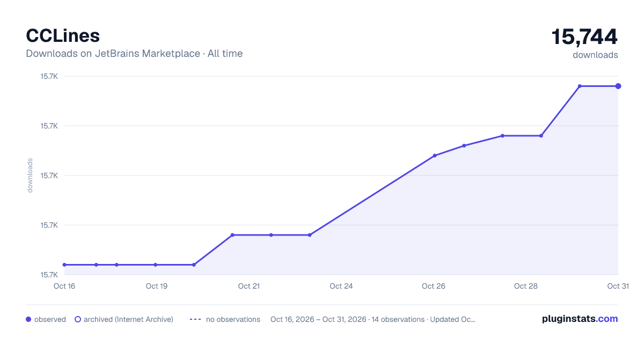The height and width of the screenshot is (338, 644).
Task: Click the Oct 19 axis label
Action: (x=157, y=286)
